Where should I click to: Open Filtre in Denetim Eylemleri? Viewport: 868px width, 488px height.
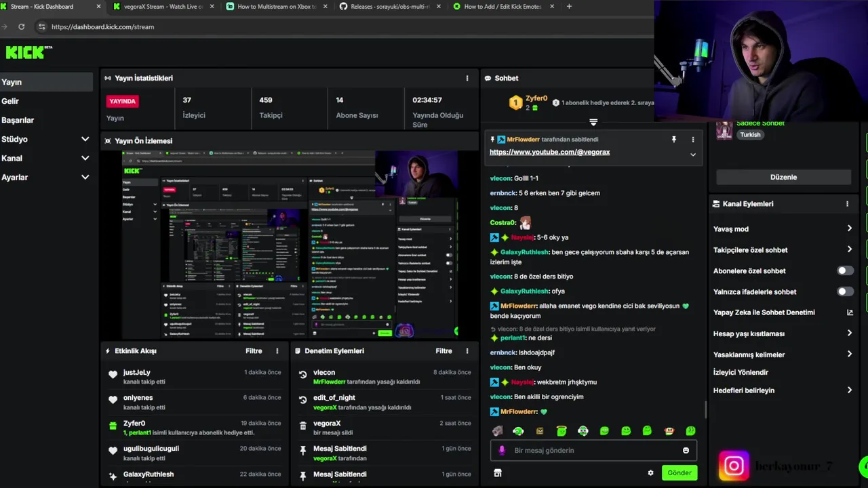tap(443, 351)
